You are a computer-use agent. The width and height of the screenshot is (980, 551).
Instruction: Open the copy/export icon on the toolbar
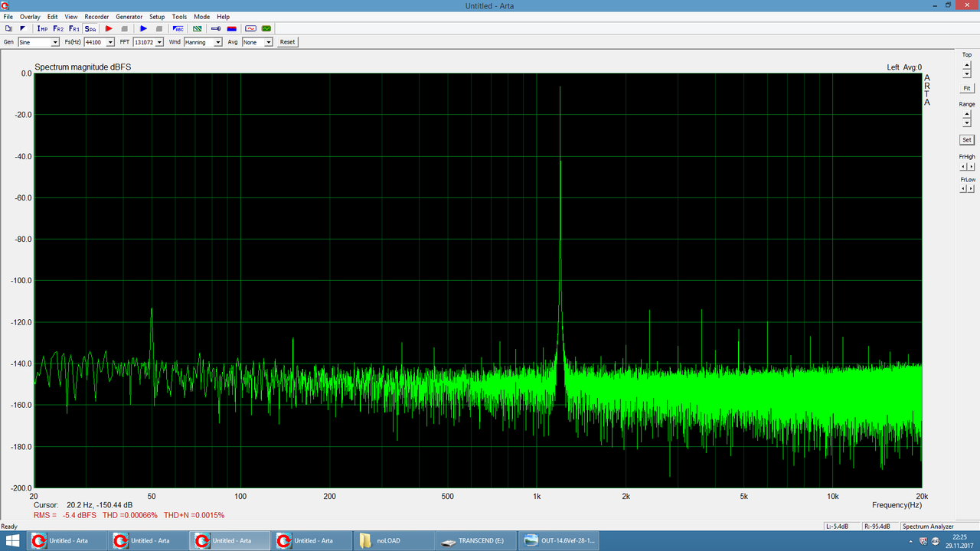pyautogui.click(x=8, y=28)
